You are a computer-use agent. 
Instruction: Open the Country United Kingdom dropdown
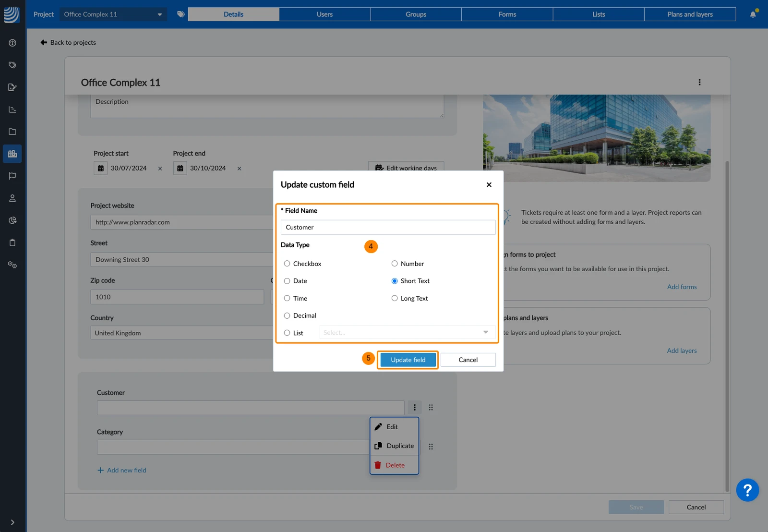click(182, 333)
